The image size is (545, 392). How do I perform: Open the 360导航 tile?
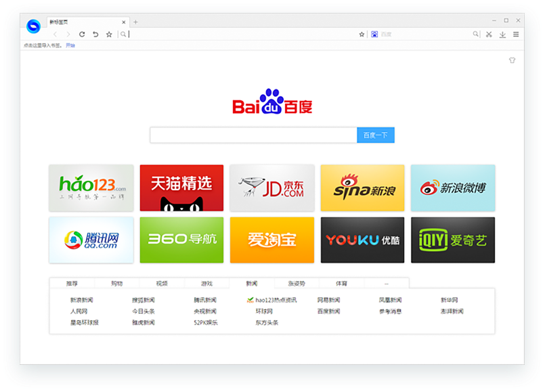(182, 240)
